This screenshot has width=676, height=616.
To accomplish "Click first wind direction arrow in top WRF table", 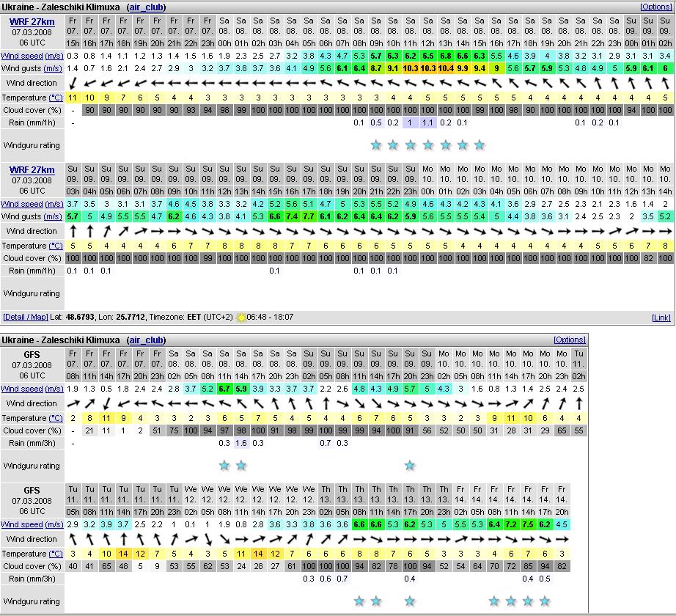I will (x=73, y=83).
